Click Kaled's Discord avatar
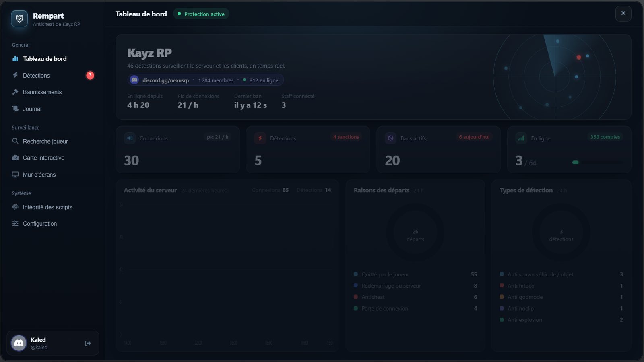Viewport: 644px width, 362px height. tap(19, 343)
